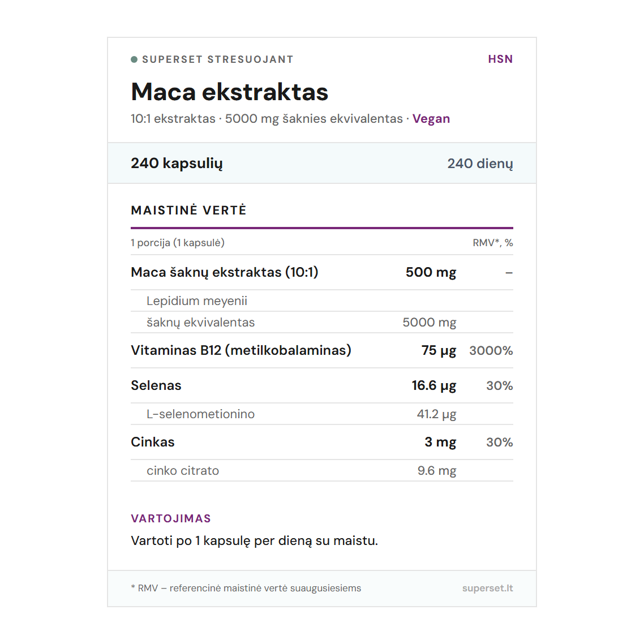This screenshot has height=644, width=644.
Task: Click the 3000% B12 reference value
Action: pyautogui.click(x=491, y=351)
